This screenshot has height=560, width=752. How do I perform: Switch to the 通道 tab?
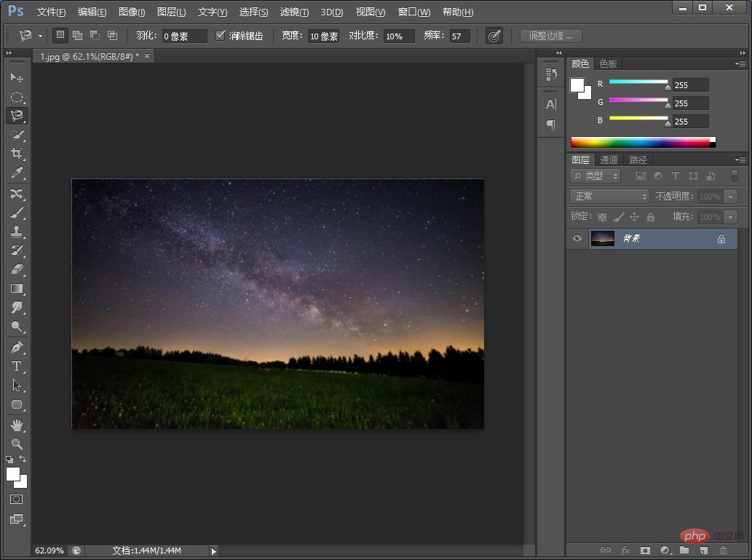click(609, 159)
